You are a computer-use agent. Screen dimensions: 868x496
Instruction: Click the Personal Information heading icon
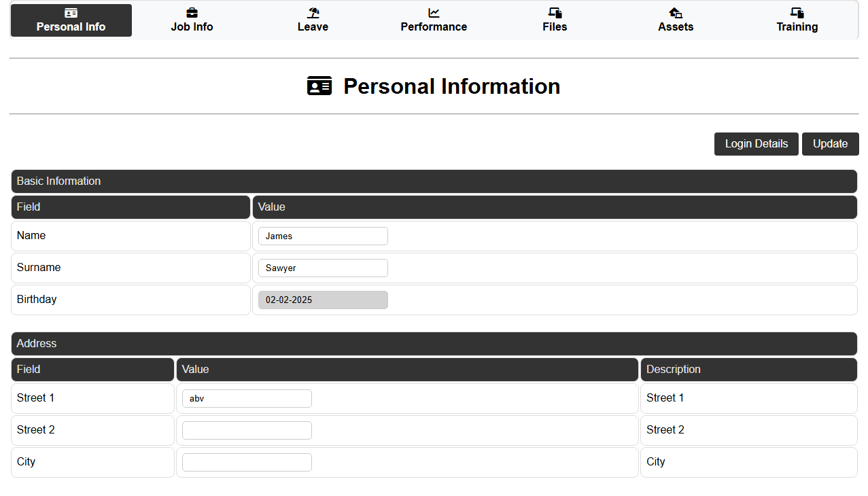(x=319, y=86)
